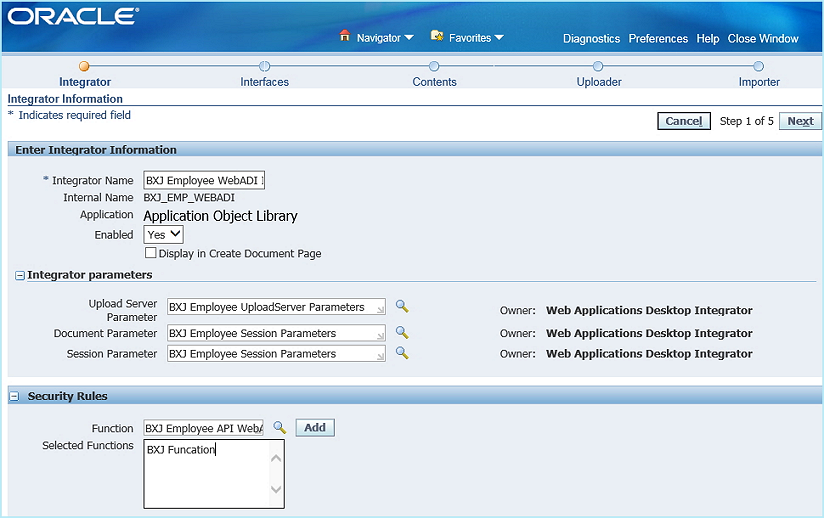Image resolution: width=824 pixels, height=518 pixels.
Task: Click the Add function button
Action: coord(315,428)
